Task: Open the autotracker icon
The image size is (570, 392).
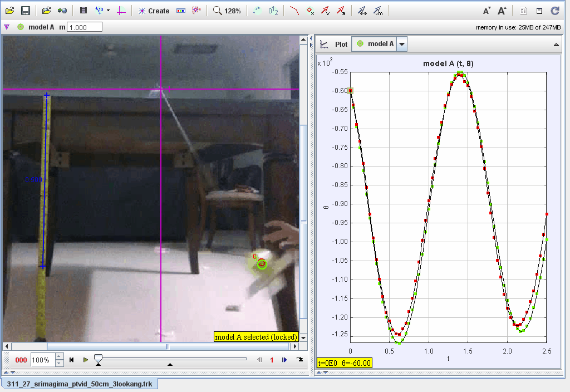Action: pyautogui.click(x=196, y=11)
